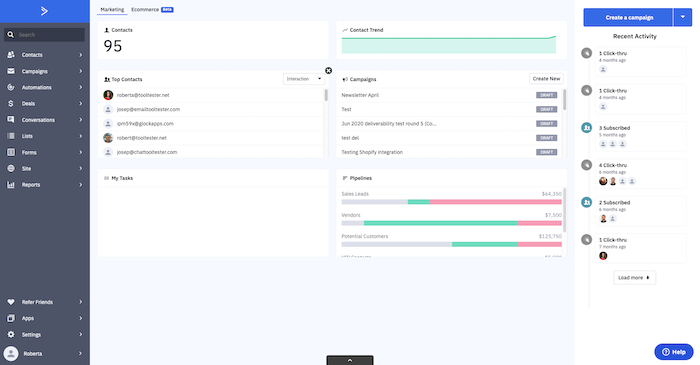
Task: Click the Contact Trend chart icon
Action: tap(345, 30)
